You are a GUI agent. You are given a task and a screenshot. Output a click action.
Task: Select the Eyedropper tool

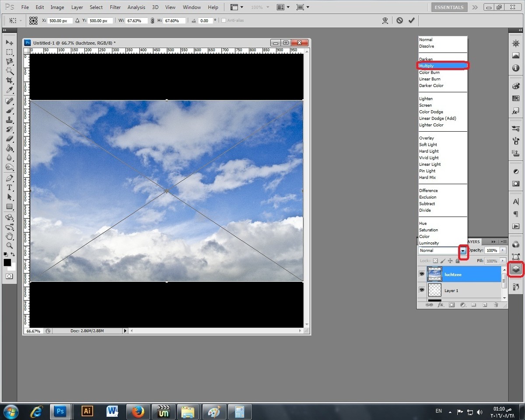tap(9, 90)
